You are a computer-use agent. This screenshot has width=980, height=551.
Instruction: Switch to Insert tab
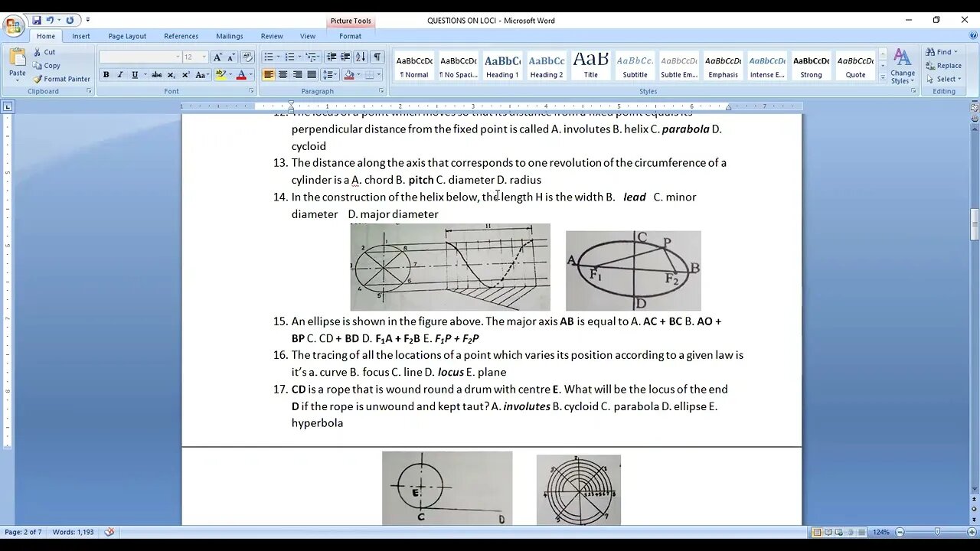click(81, 36)
